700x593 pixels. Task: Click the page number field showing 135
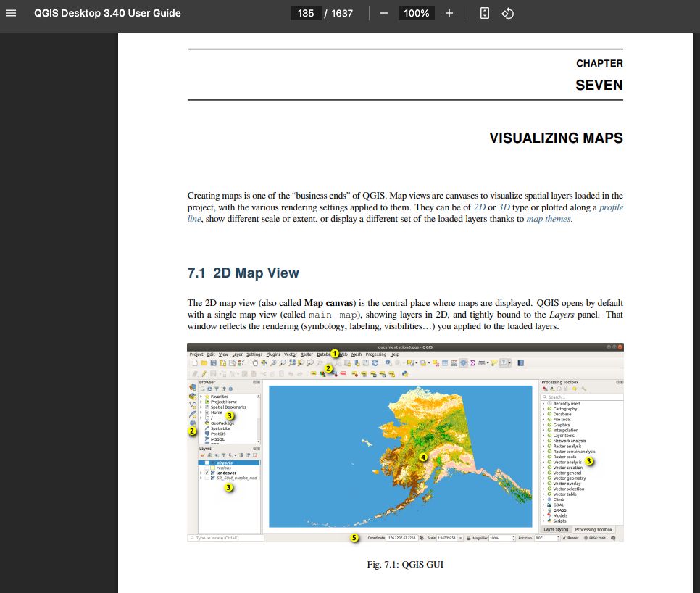click(306, 13)
